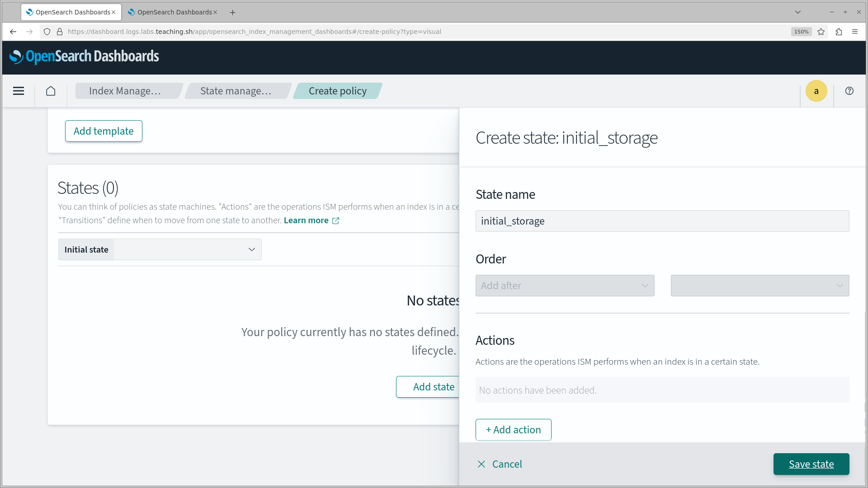This screenshot has height=488, width=868.
Task: Open the Firefox application menu icon
Action: [855, 32]
